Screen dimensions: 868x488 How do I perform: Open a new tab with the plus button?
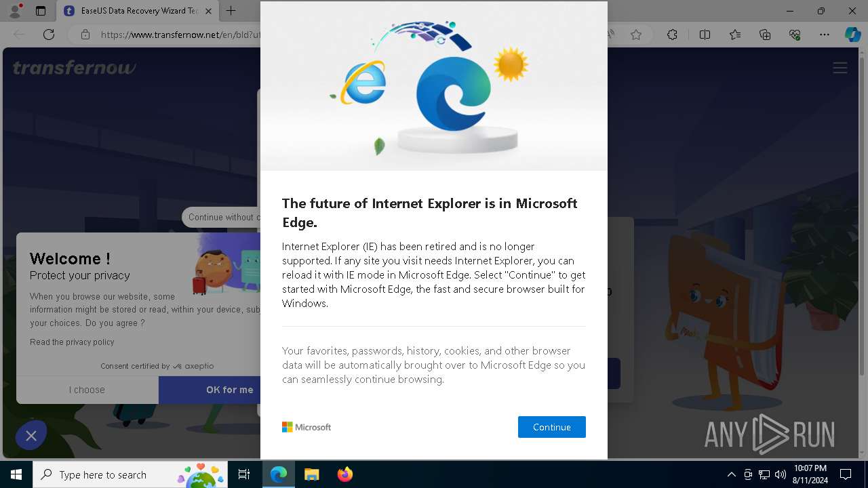pyautogui.click(x=231, y=11)
